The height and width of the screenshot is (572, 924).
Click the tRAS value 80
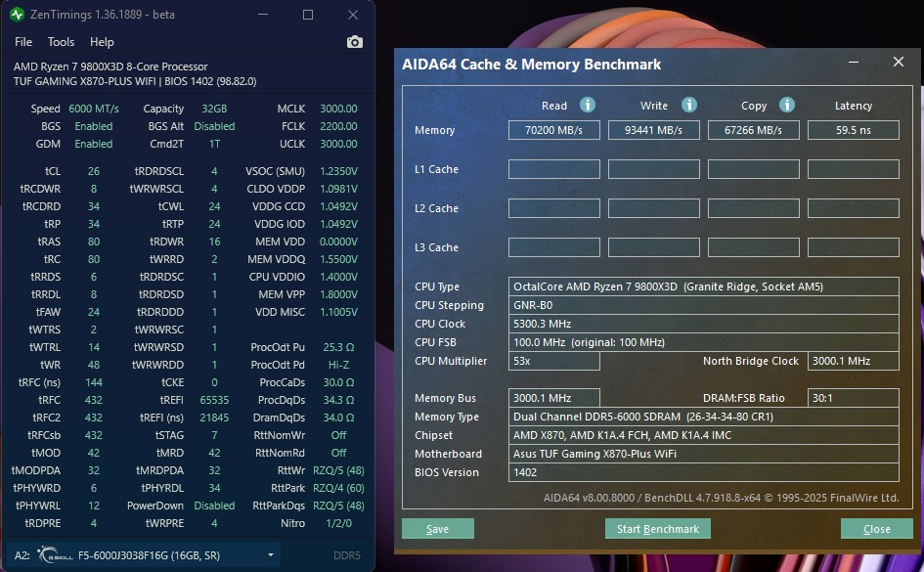tap(94, 241)
